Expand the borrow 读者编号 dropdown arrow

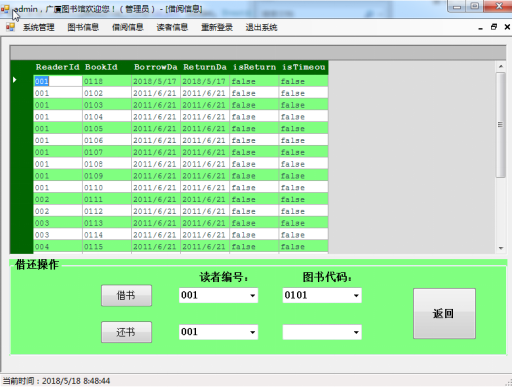click(x=252, y=295)
